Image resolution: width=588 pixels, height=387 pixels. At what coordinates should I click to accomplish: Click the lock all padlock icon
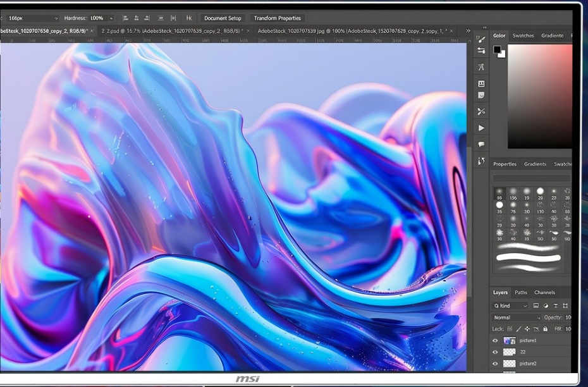point(545,329)
